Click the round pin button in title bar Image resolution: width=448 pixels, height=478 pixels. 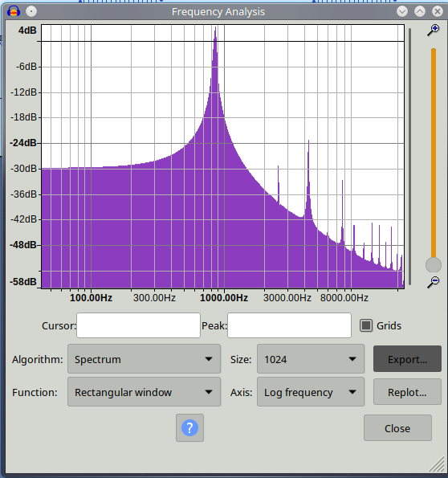coord(31,11)
